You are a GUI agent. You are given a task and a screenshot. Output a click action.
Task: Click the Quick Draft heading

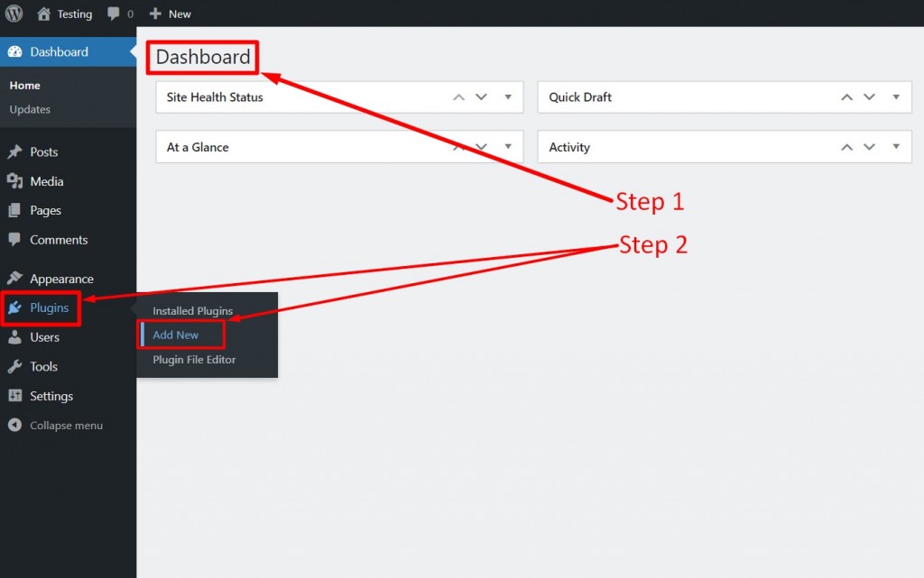tap(580, 97)
